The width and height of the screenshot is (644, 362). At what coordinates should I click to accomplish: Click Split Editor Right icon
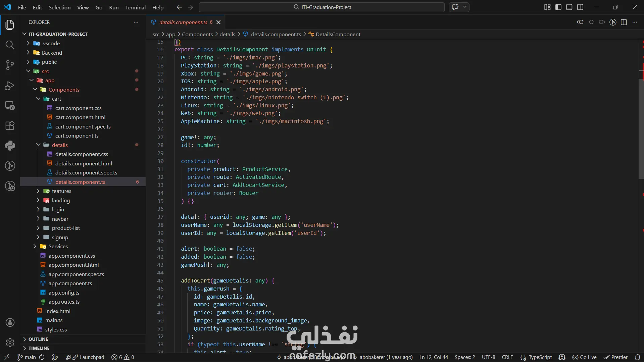624,22
